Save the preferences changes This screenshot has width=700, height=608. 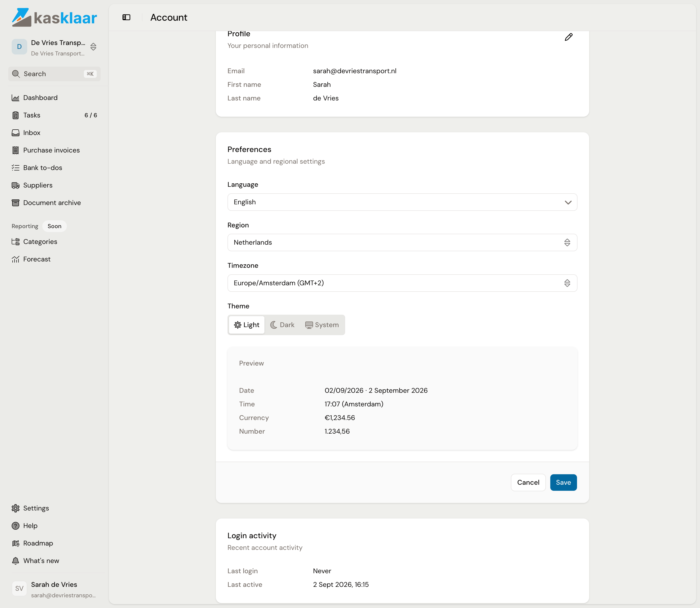pyautogui.click(x=563, y=483)
